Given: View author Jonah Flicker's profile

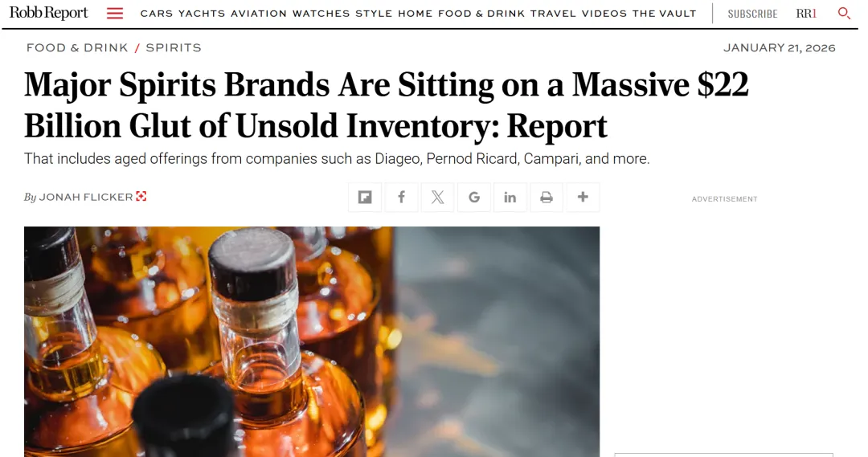Looking at the screenshot, I should [x=86, y=198].
